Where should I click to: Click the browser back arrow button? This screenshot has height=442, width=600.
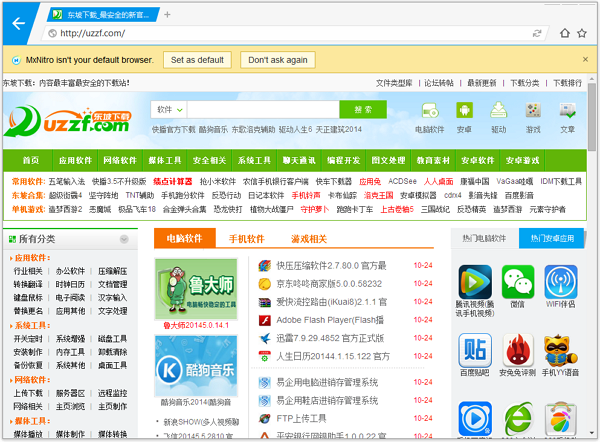click(18, 24)
